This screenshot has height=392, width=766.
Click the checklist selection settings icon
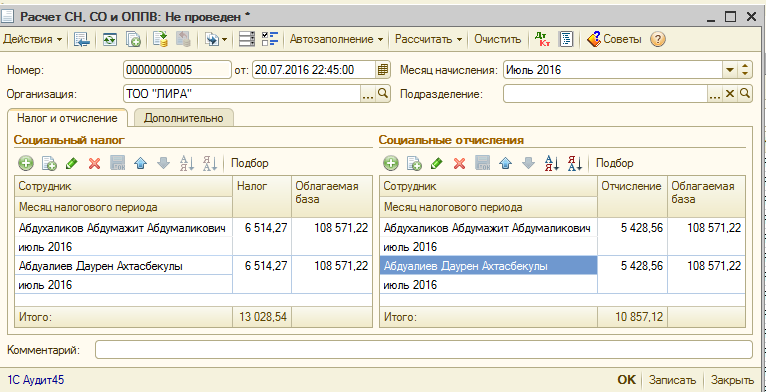coord(270,40)
